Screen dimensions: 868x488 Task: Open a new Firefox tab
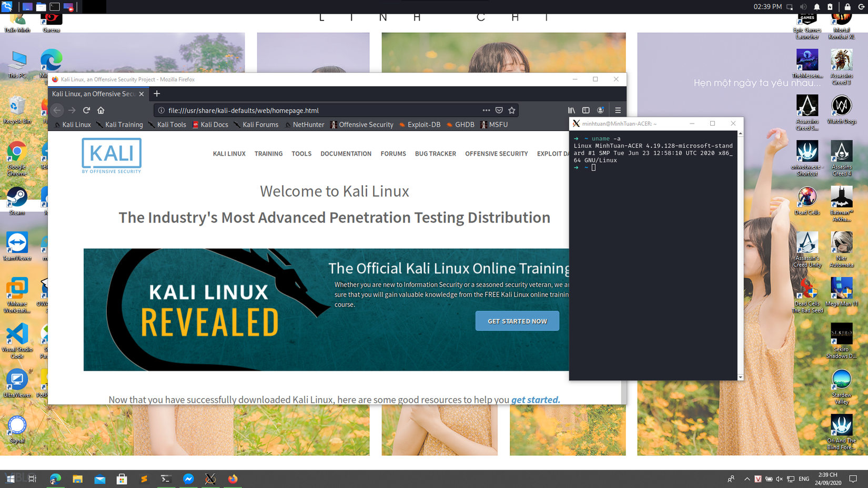(x=157, y=94)
